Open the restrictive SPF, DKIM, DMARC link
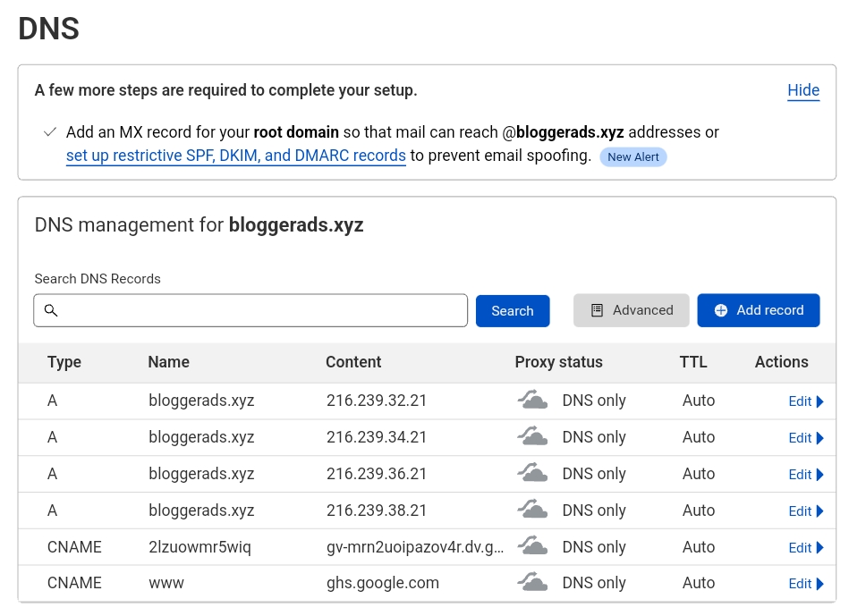849x616 pixels. (236, 156)
